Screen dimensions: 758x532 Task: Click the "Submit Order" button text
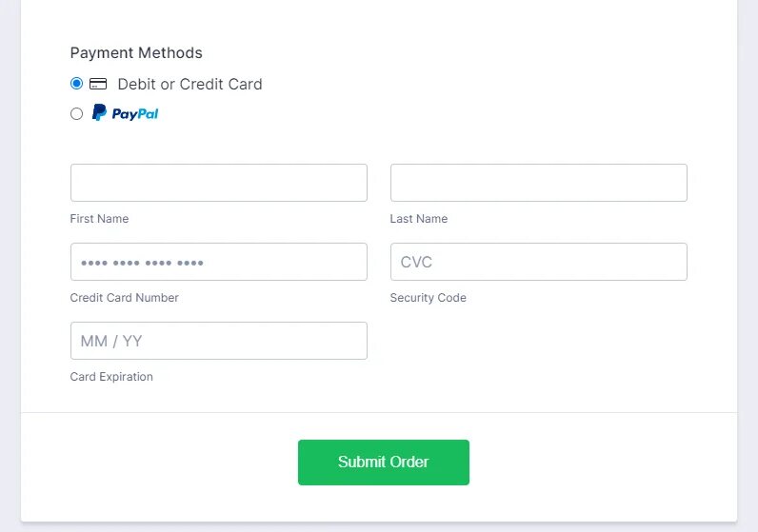pos(383,463)
